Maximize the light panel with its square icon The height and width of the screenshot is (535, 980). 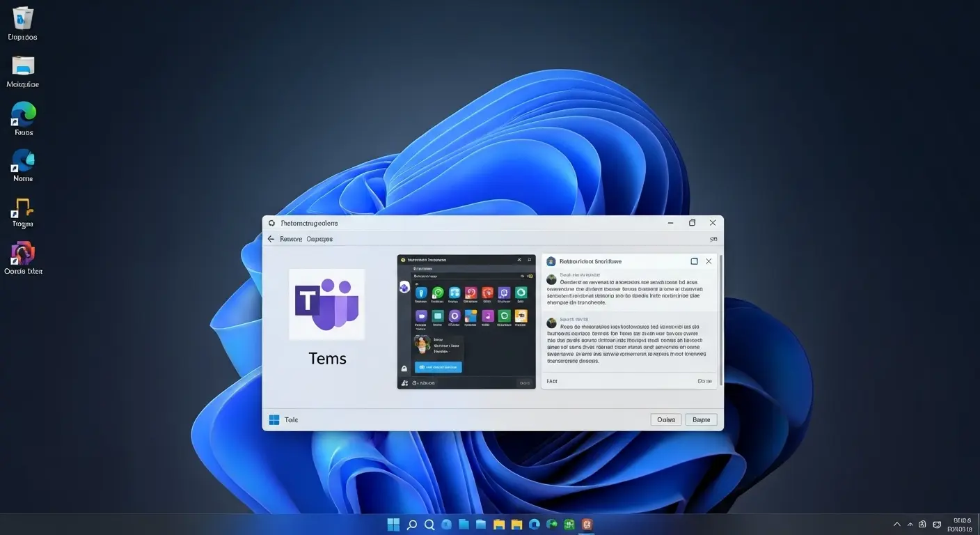coord(694,261)
